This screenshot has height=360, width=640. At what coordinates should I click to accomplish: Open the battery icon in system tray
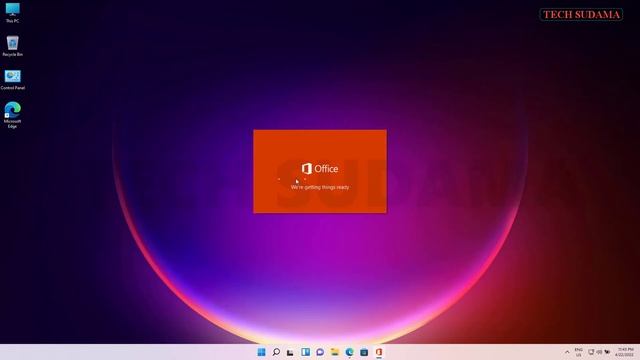coord(607,352)
